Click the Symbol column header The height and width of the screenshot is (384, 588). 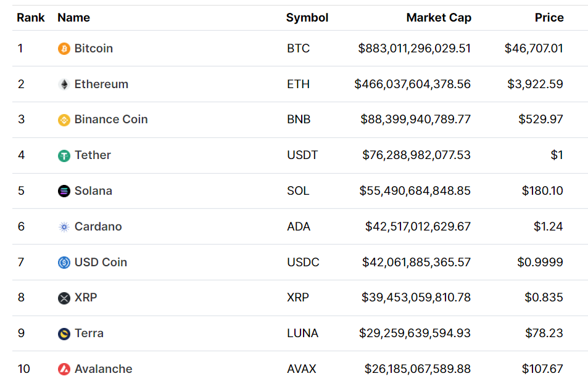coord(307,18)
